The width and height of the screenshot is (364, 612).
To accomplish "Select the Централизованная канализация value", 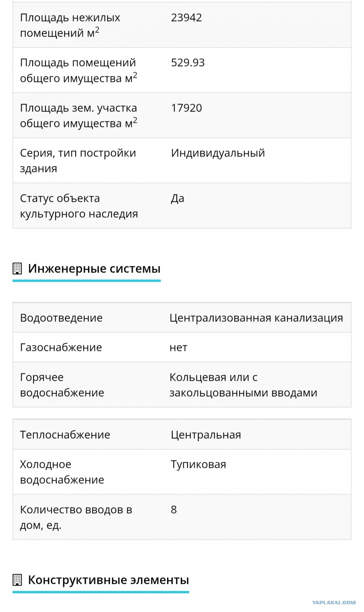I will click(256, 318).
